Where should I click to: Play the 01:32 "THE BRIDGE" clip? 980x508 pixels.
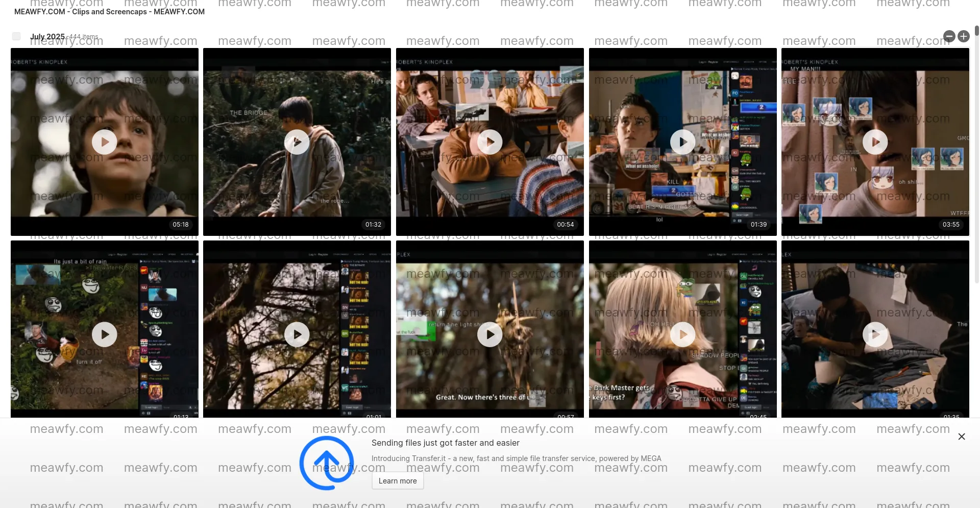(297, 142)
